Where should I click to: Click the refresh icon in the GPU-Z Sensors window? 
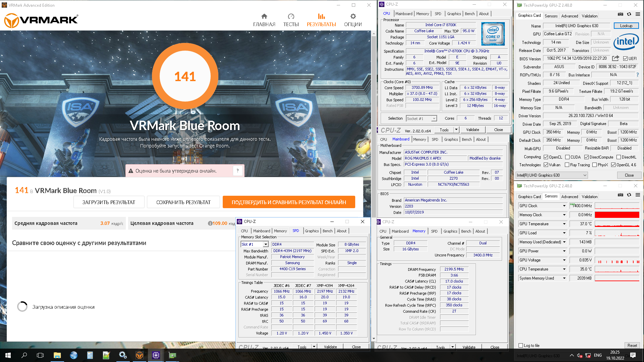(x=629, y=195)
